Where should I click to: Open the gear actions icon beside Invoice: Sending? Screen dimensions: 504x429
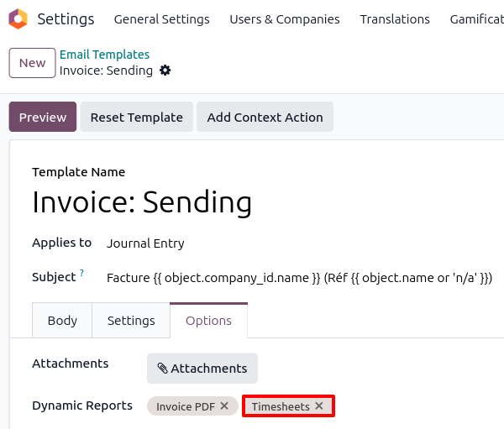165,71
